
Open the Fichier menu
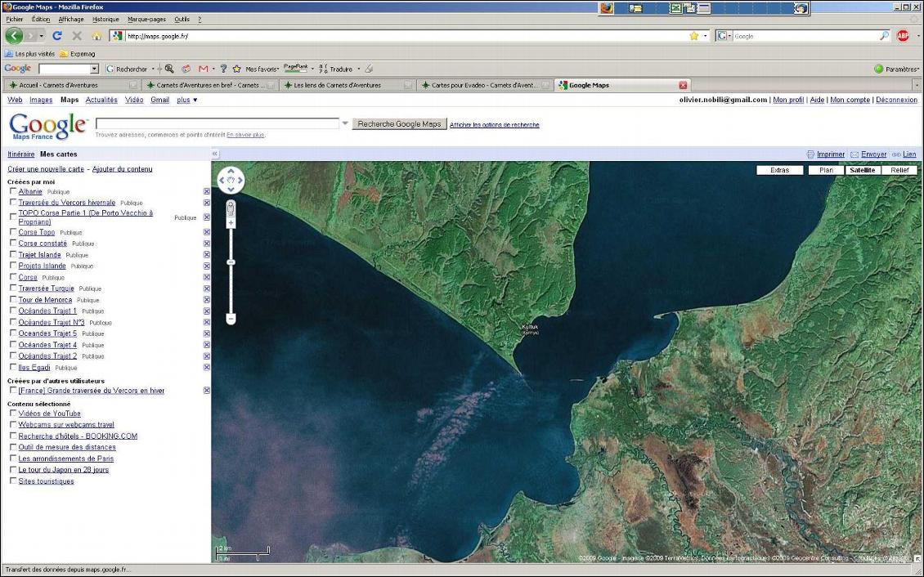point(14,20)
